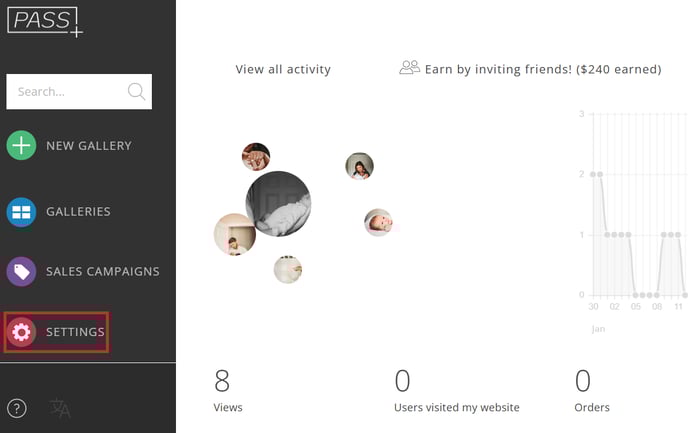Open the pink Settings gear icon
Viewport: 688px width, 433px height.
coord(21,332)
